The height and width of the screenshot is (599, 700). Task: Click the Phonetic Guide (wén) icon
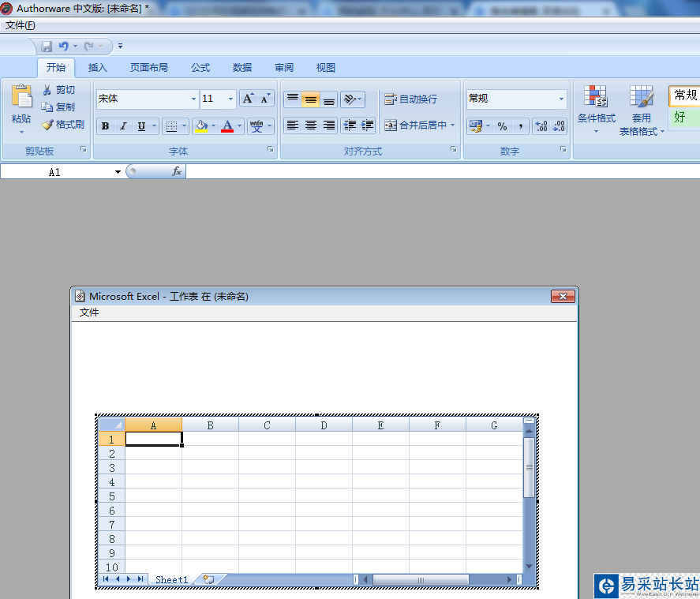[256, 125]
